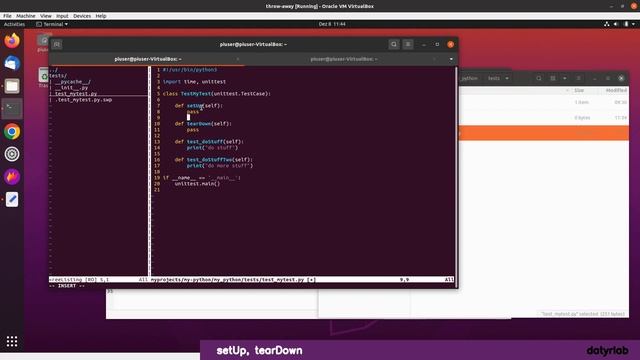Open the terminal hamburger menu
Screen dimensions: 640x360
tap(408, 44)
